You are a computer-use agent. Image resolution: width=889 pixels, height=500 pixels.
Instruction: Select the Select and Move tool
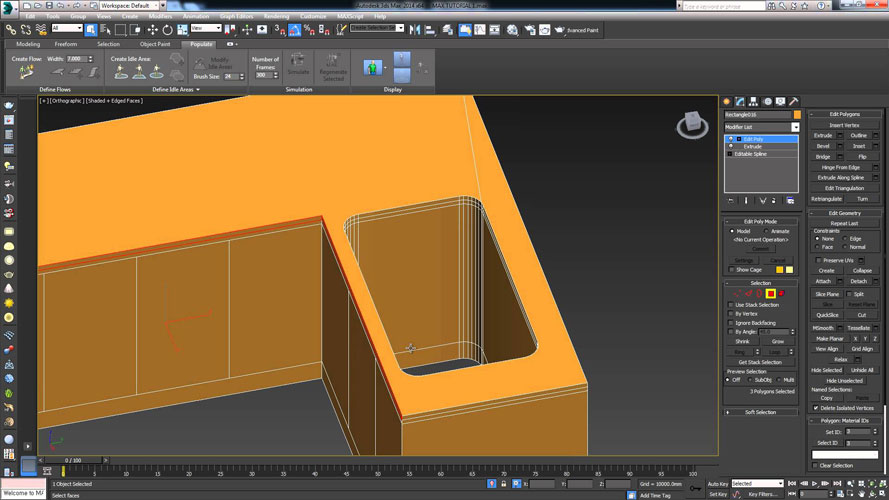(x=153, y=29)
